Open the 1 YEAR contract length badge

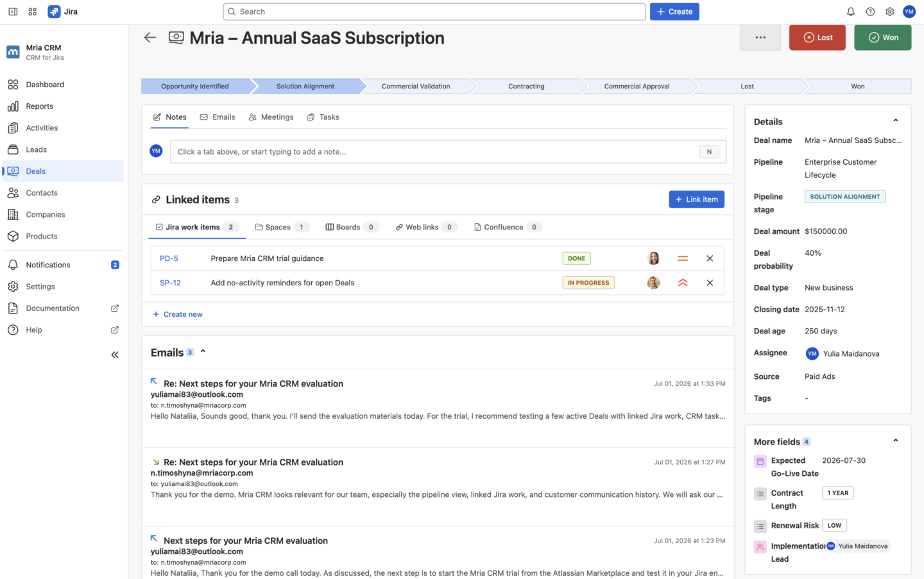pos(838,493)
